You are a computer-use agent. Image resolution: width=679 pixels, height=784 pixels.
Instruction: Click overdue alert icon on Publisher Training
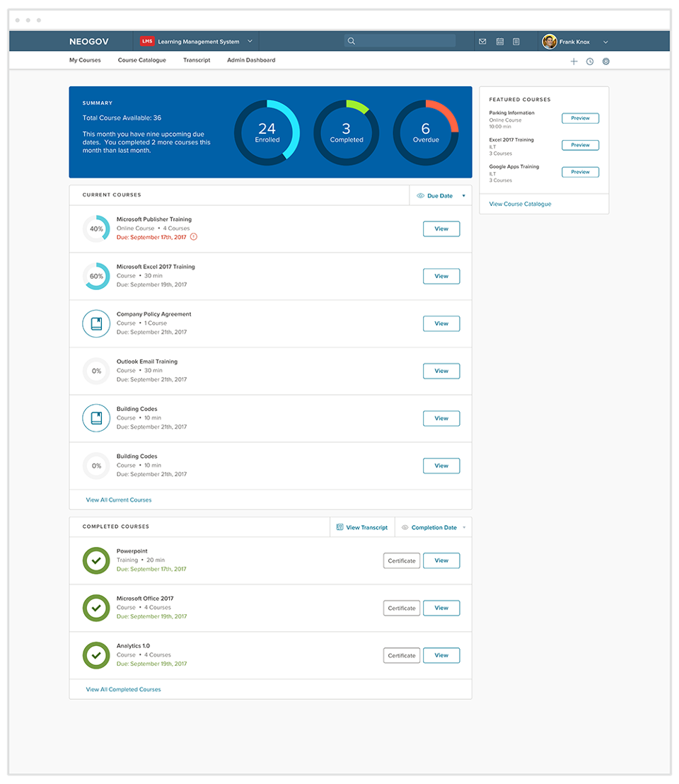[x=193, y=237]
